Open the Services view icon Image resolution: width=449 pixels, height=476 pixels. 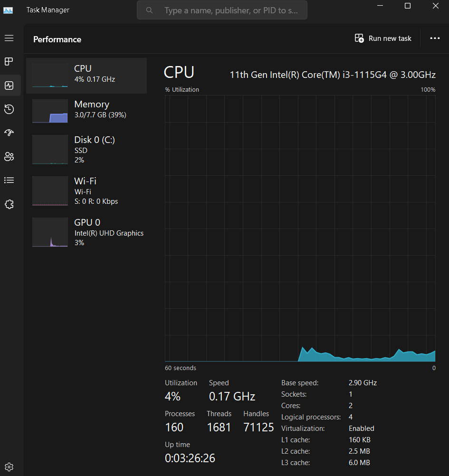click(x=9, y=204)
